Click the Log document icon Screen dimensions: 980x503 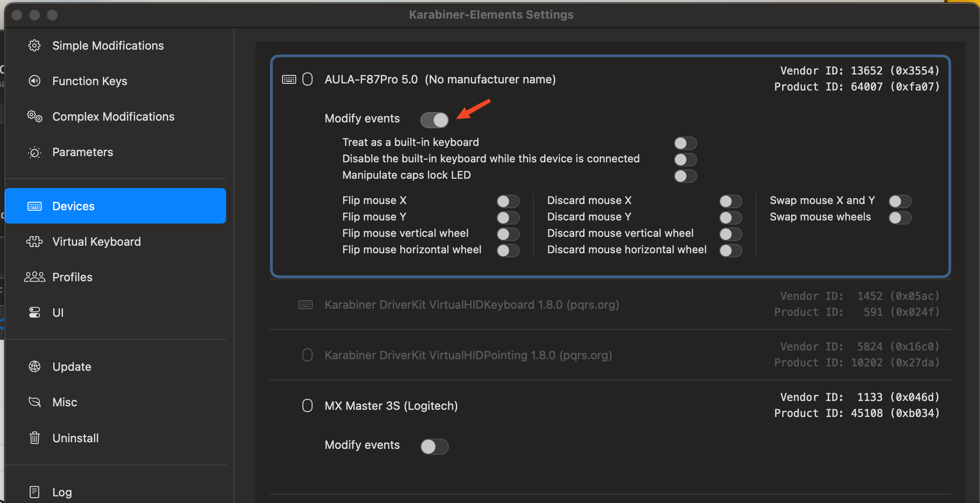click(x=35, y=492)
